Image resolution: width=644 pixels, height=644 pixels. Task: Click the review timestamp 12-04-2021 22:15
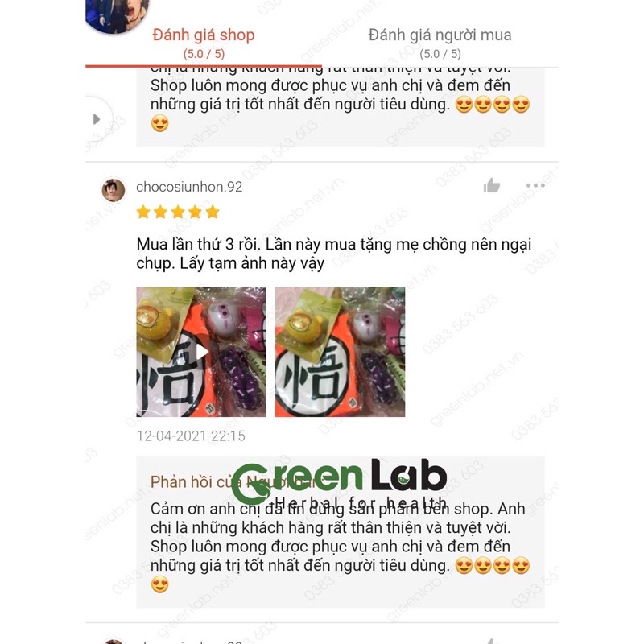pyautogui.click(x=191, y=436)
